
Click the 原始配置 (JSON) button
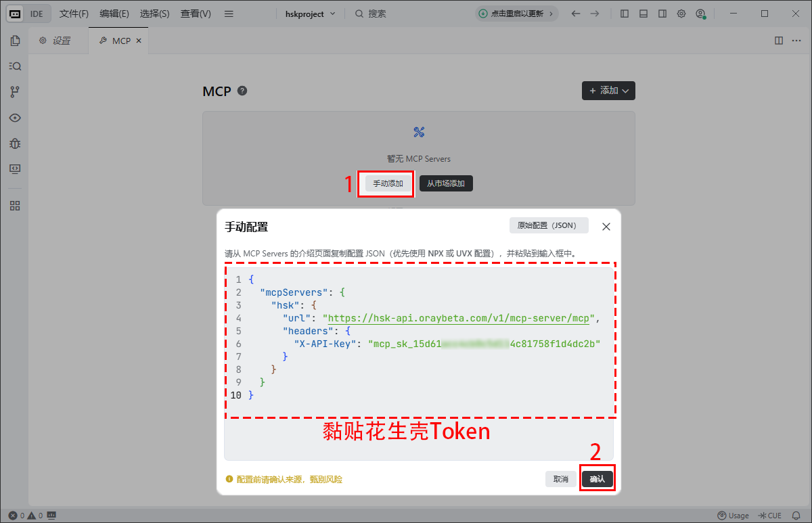click(549, 226)
